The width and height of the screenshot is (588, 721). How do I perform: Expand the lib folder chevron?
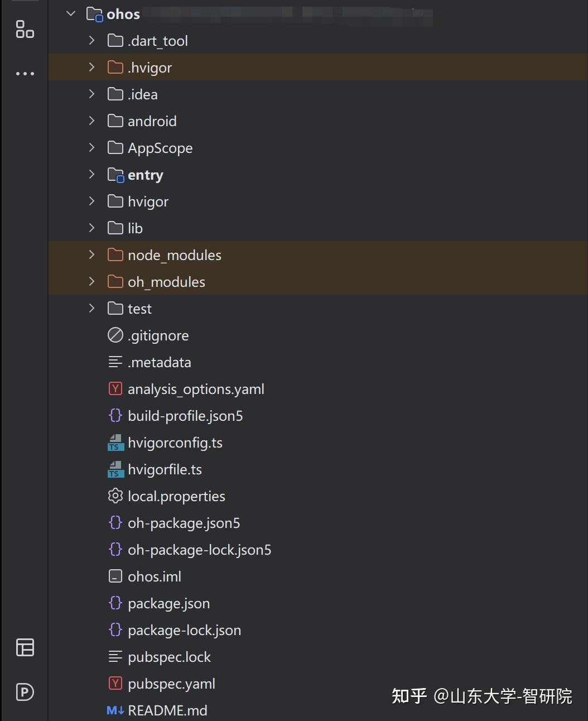92,228
